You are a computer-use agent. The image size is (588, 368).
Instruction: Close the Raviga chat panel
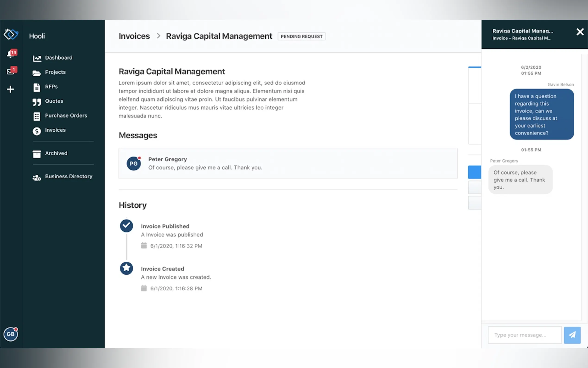[x=580, y=32]
